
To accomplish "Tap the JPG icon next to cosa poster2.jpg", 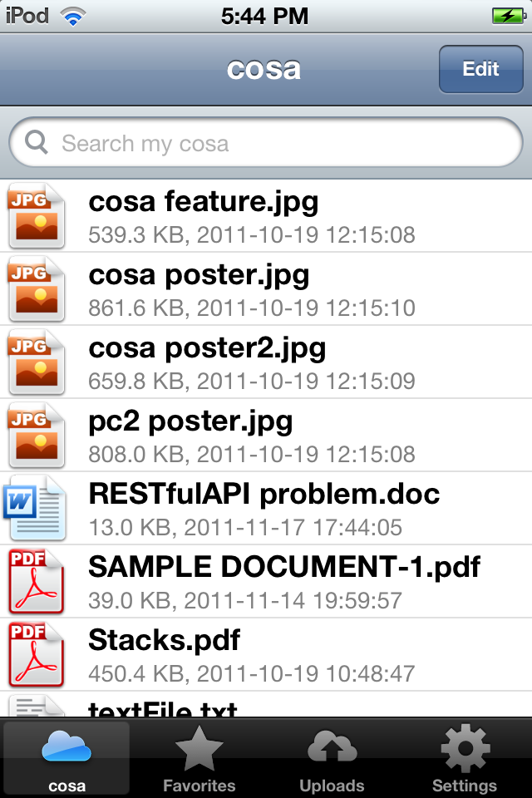I will 36,362.
